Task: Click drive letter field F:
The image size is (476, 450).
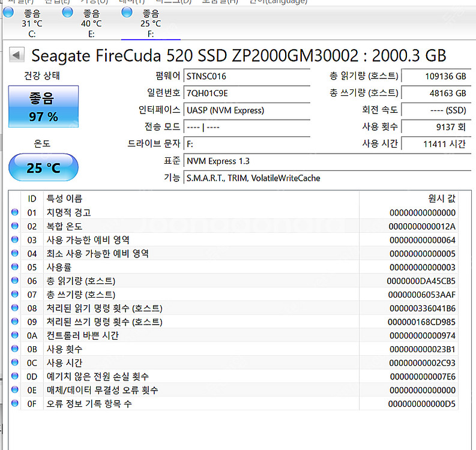Action: [247, 144]
